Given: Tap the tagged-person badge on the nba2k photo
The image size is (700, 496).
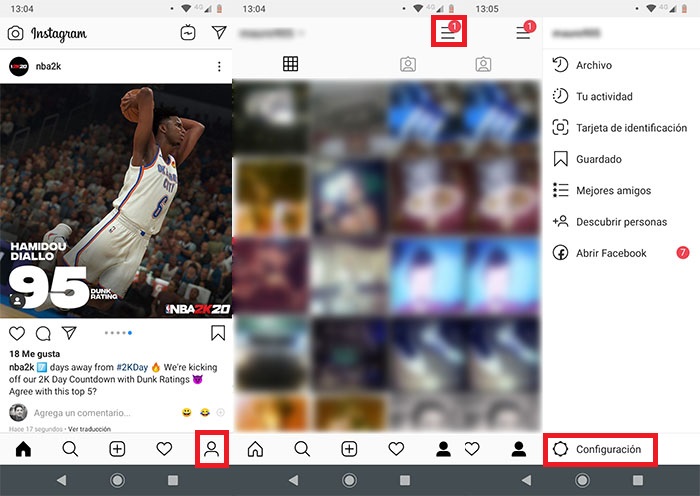Looking at the screenshot, I should pos(17,300).
